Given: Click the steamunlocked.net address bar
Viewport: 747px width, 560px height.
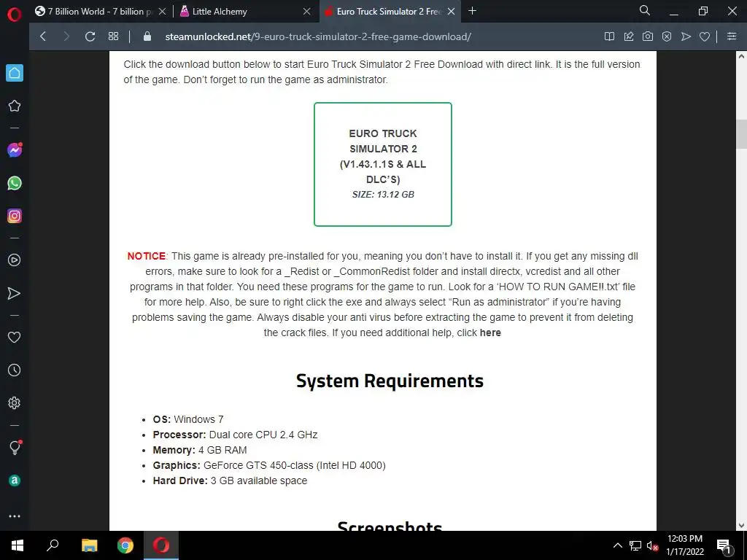Looking at the screenshot, I should (318, 36).
